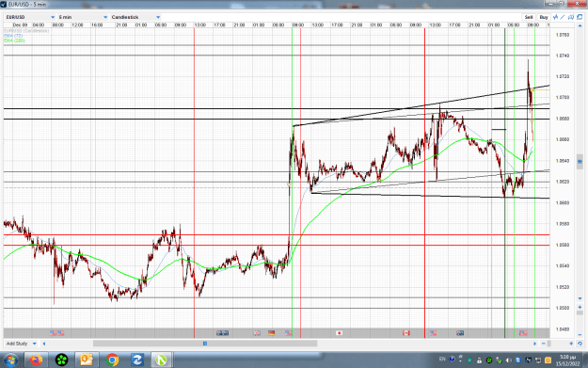The width and height of the screenshot is (588, 368).
Task: Open the 5 min timeframe dropdown
Action: (x=83, y=17)
